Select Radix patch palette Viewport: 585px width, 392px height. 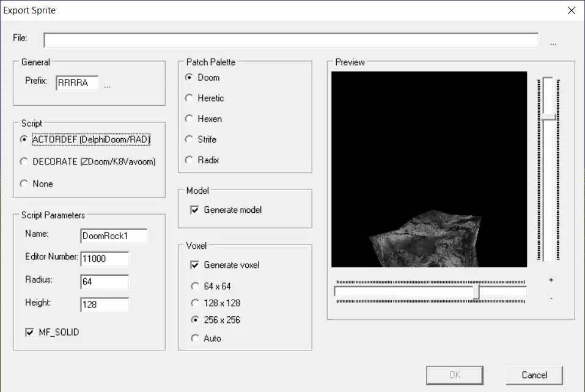(x=202, y=160)
